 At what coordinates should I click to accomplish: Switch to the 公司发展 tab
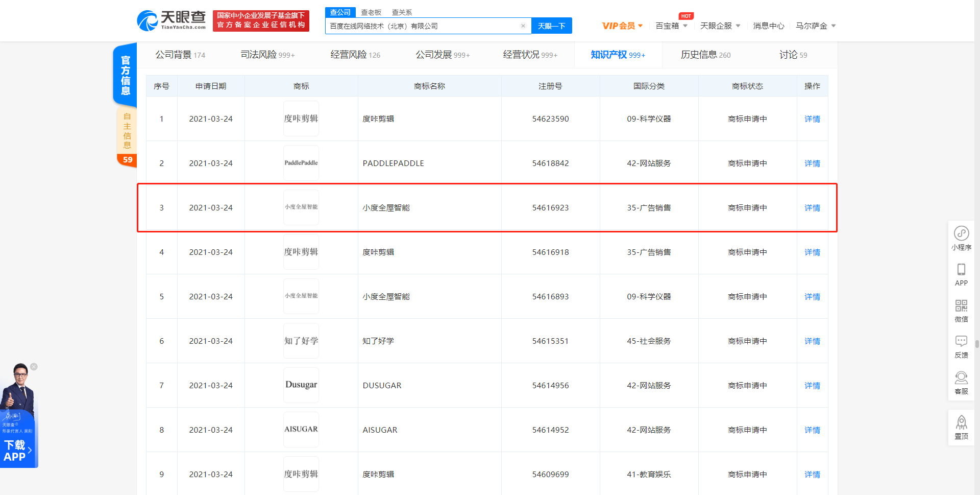(x=443, y=55)
